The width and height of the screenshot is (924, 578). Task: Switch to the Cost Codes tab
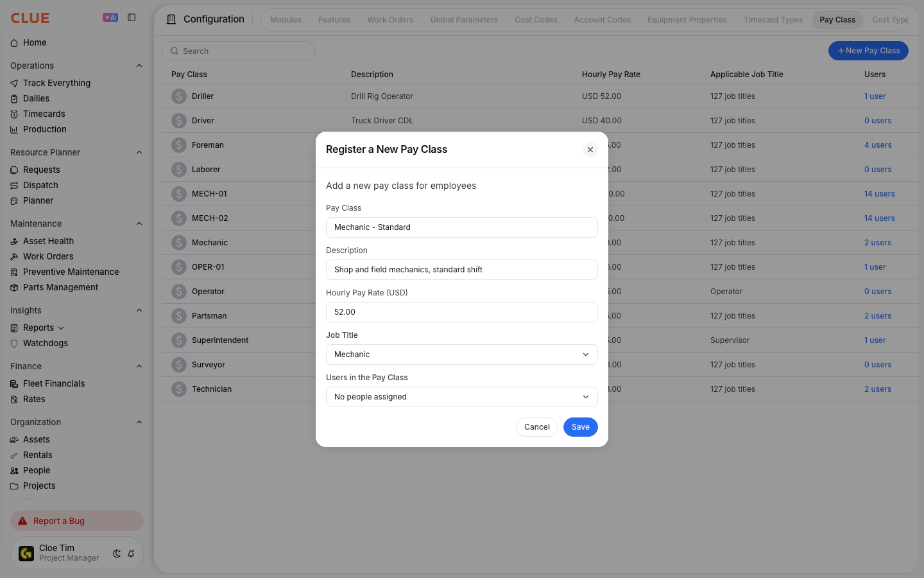pos(536,20)
